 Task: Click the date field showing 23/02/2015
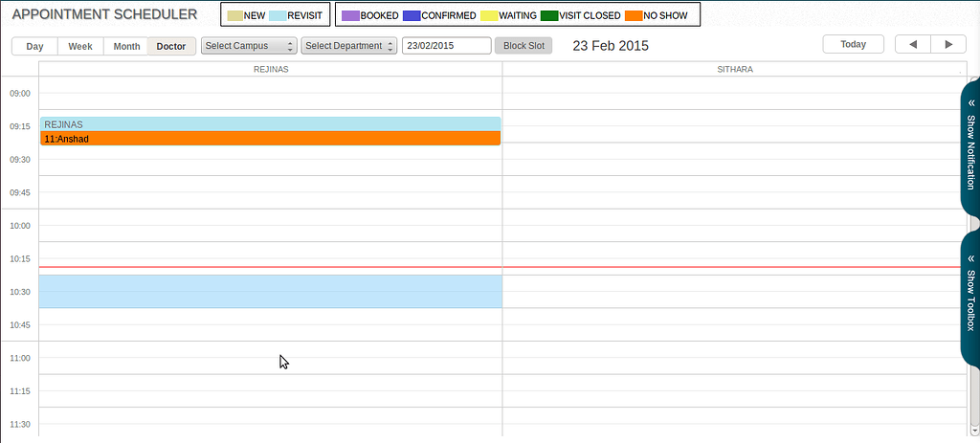tap(446, 46)
